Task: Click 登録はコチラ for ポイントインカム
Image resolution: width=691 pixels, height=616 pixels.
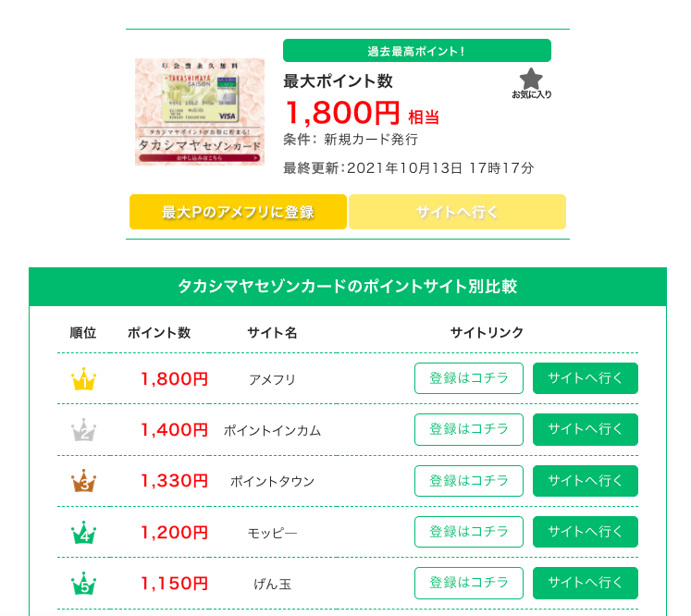Action: coord(469,429)
